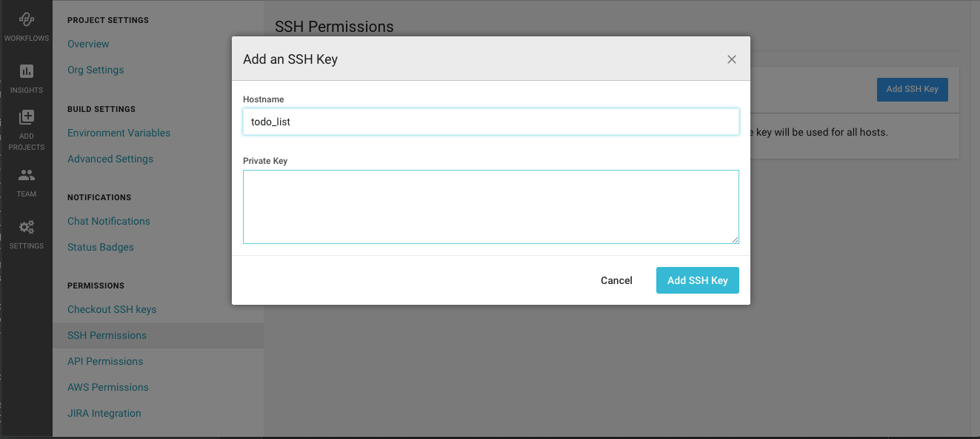Select SSH Permissions in the sidebar
This screenshot has height=439, width=980.
point(107,334)
